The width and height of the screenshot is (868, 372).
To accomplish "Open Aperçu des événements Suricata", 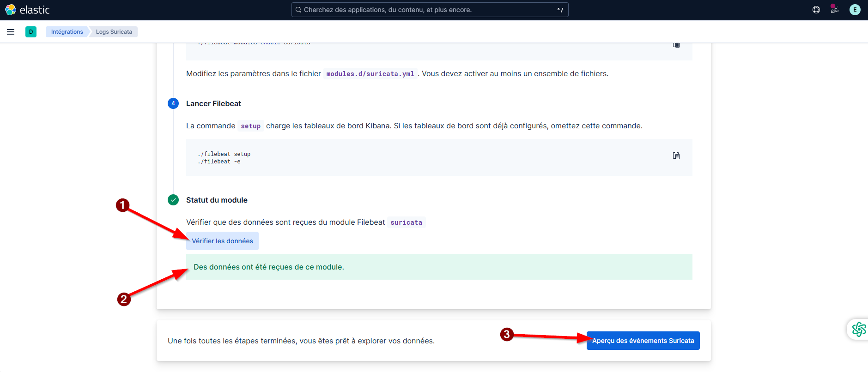I will point(643,341).
